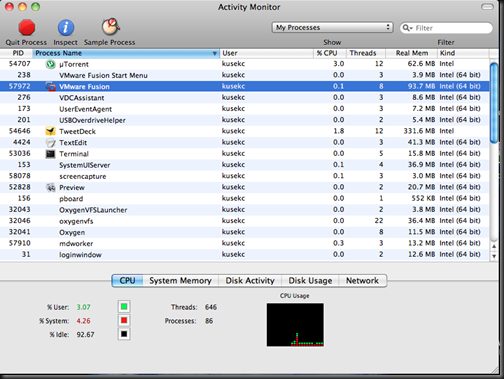Image resolution: width=504 pixels, height=379 pixels.
Task: Switch to the CPU tab
Action: coord(127,281)
